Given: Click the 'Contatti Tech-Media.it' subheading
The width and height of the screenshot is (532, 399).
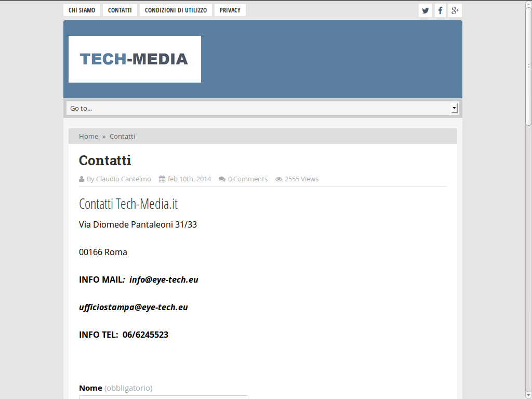Looking at the screenshot, I should [x=128, y=204].
